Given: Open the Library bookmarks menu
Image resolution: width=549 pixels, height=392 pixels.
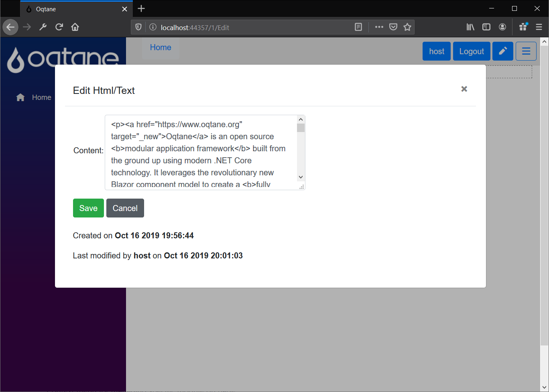Looking at the screenshot, I should (470, 27).
